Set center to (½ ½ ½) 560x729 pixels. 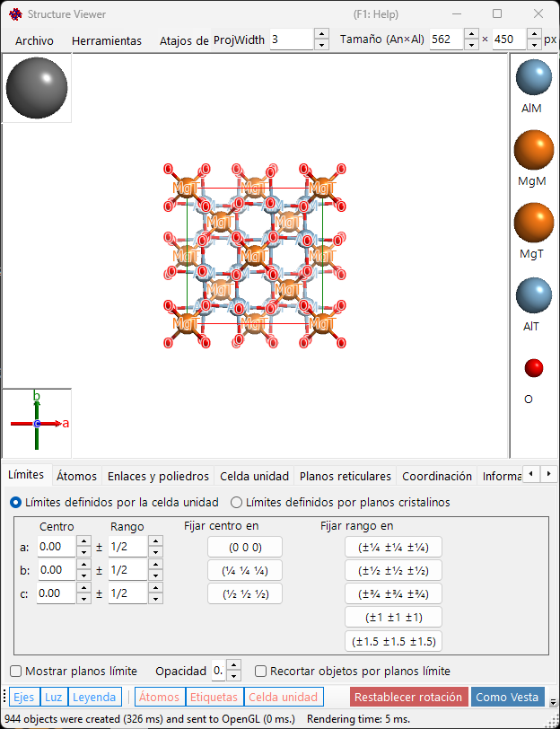coord(245,593)
